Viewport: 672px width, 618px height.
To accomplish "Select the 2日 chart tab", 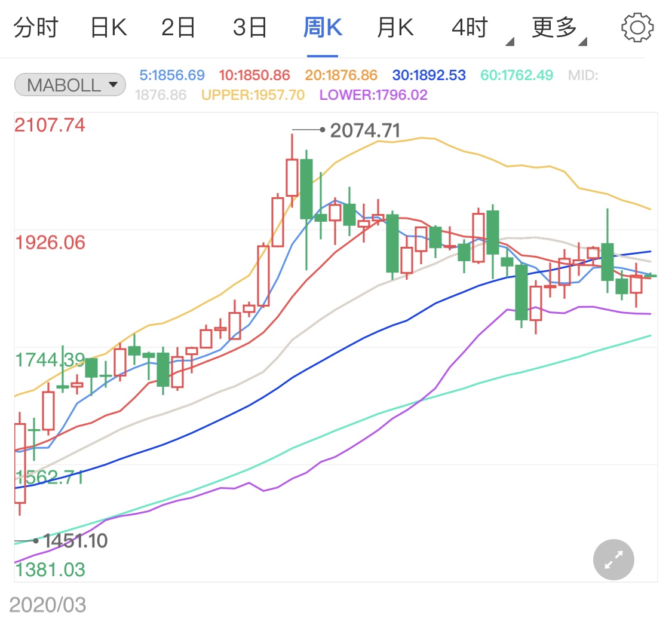I will coord(178,27).
